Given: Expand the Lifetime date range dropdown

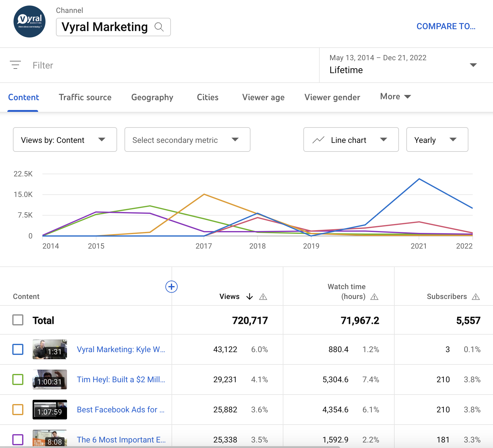Looking at the screenshot, I should click(406, 65).
